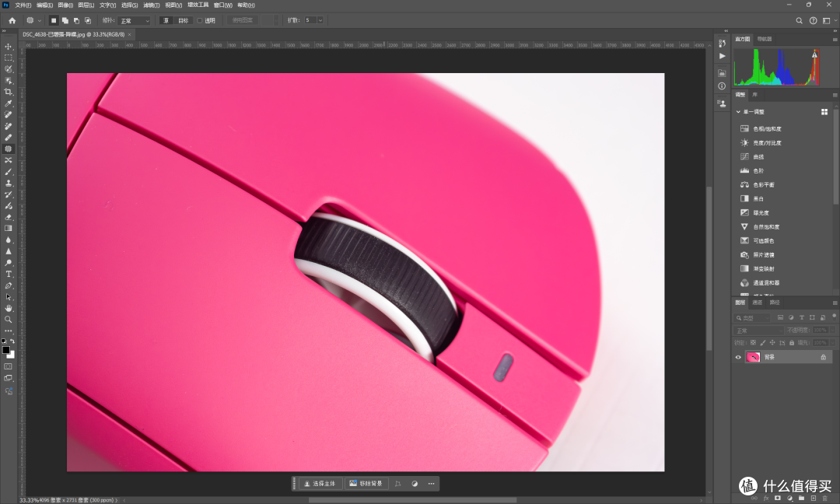Select the Zoom tool
The height and width of the screenshot is (504, 840).
click(8, 319)
